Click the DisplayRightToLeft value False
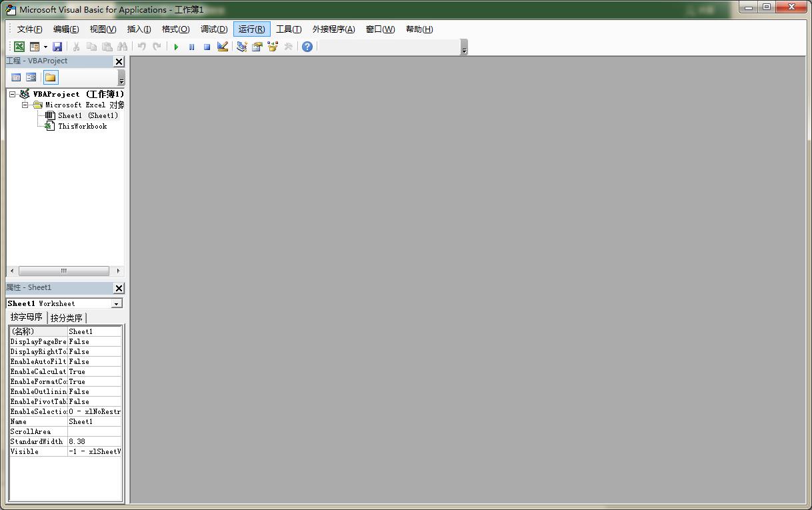 click(95, 351)
